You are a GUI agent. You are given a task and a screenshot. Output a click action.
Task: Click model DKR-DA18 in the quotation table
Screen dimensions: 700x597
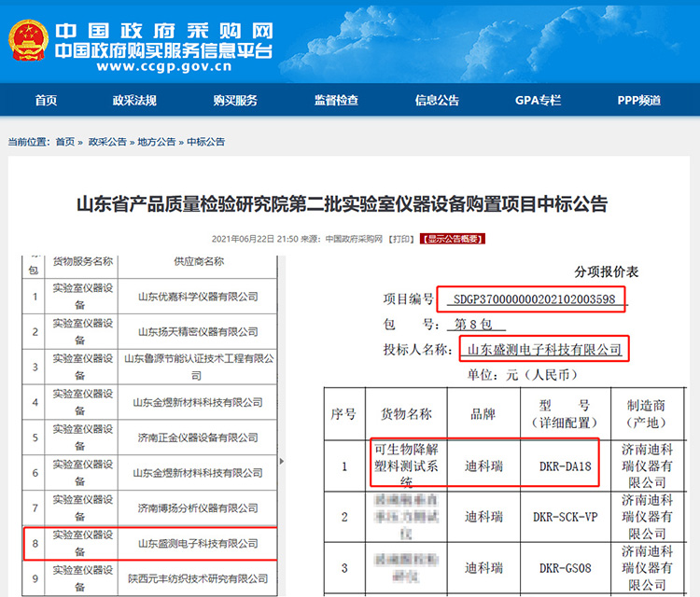pyautogui.click(x=566, y=465)
